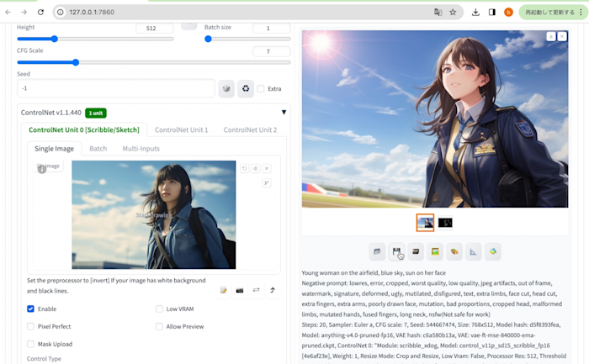The height and width of the screenshot is (364, 589).
Task: Adjust the Batch size slider
Action: 247,39
